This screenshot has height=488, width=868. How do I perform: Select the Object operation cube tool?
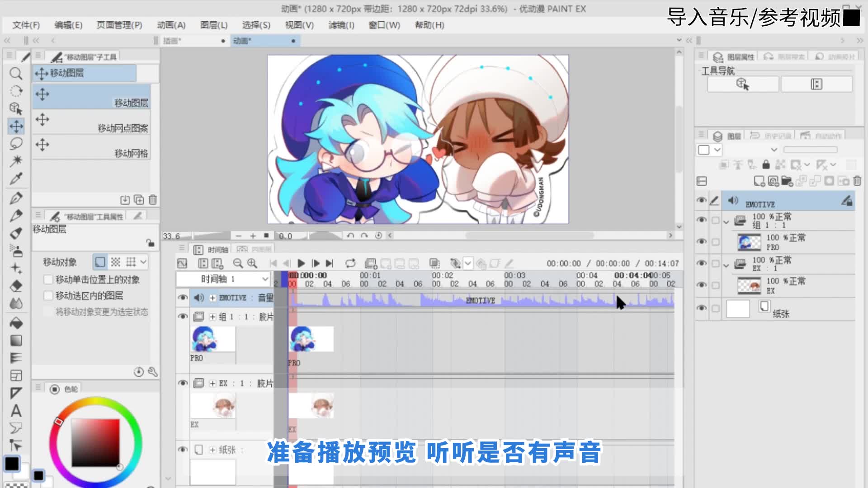(x=16, y=108)
